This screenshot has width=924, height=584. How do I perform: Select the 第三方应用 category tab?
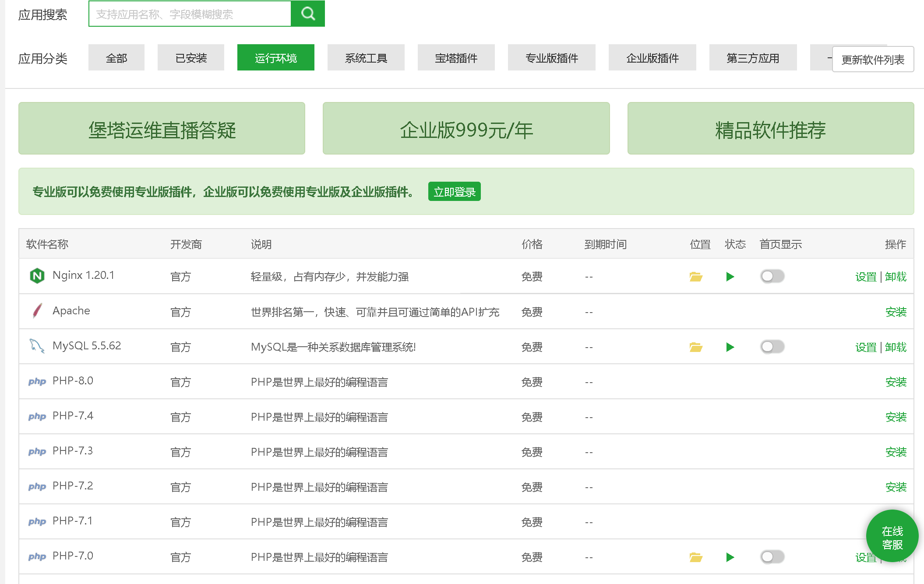[x=753, y=57]
